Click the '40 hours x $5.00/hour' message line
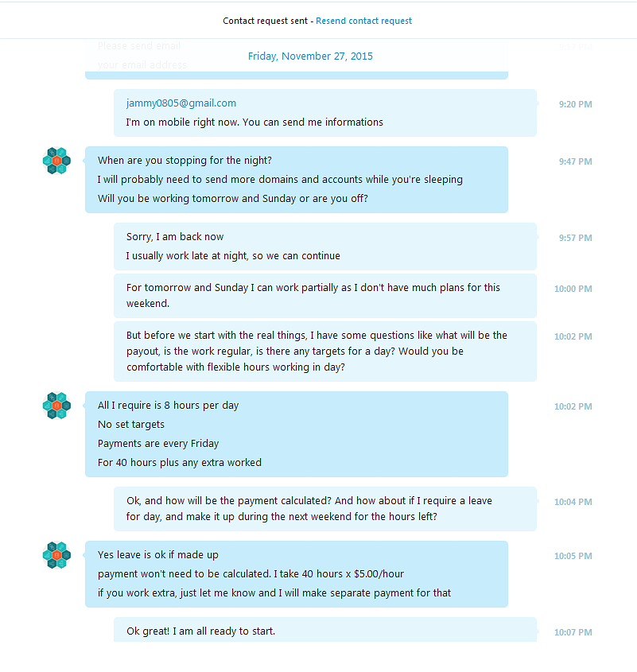 (x=251, y=574)
